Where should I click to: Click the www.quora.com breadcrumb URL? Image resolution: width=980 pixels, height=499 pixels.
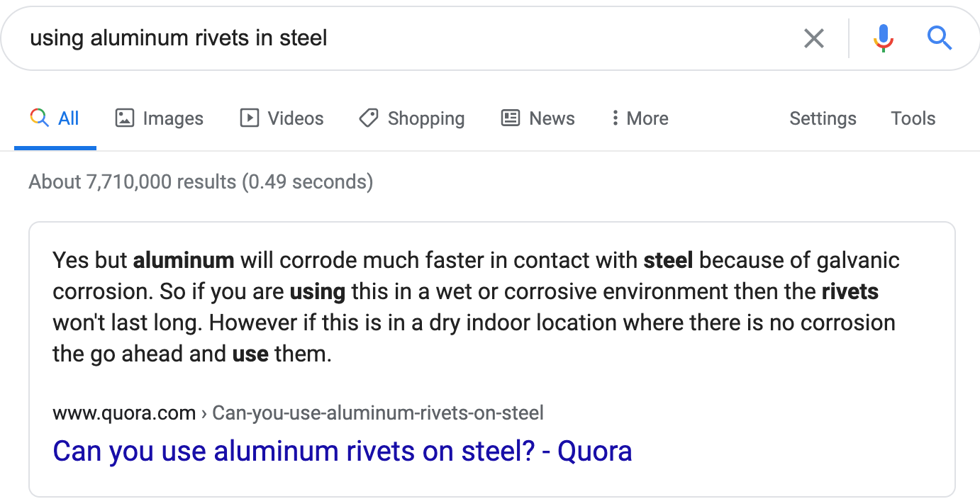point(124,413)
